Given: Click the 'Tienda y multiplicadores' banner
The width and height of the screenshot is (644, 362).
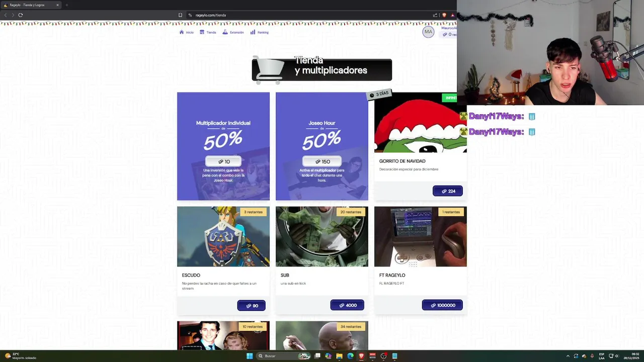Looking at the screenshot, I should [x=322, y=69].
